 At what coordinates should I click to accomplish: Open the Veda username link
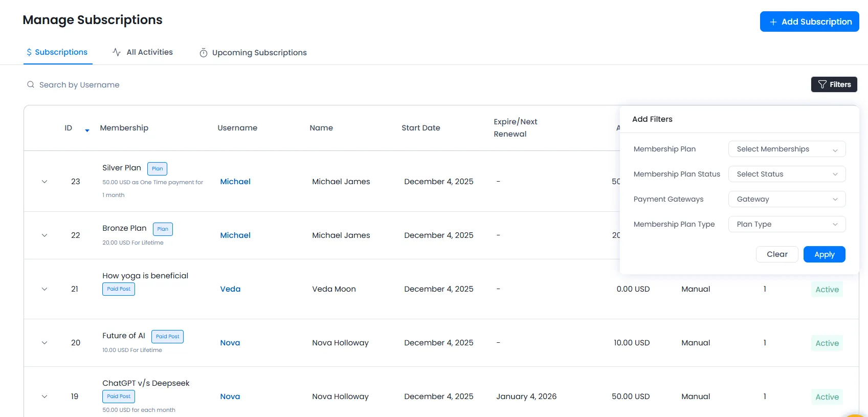[x=230, y=289]
